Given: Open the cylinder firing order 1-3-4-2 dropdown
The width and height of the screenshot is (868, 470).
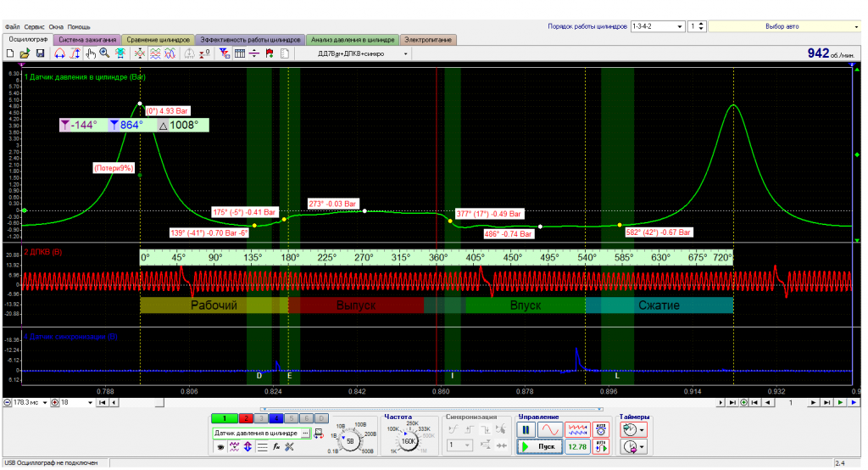Looking at the screenshot, I should [657, 26].
